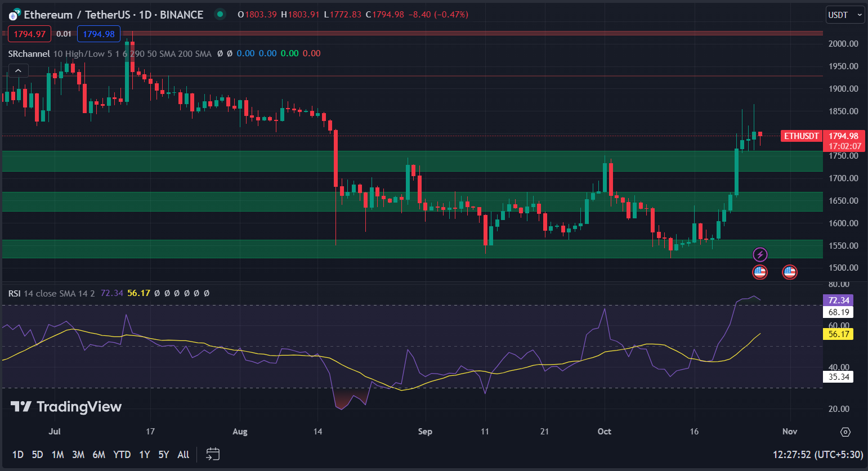Screen dimensions: 868x471
Task: Click the purple 72.34 label on the RSI axis
Action: tap(839, 300)
